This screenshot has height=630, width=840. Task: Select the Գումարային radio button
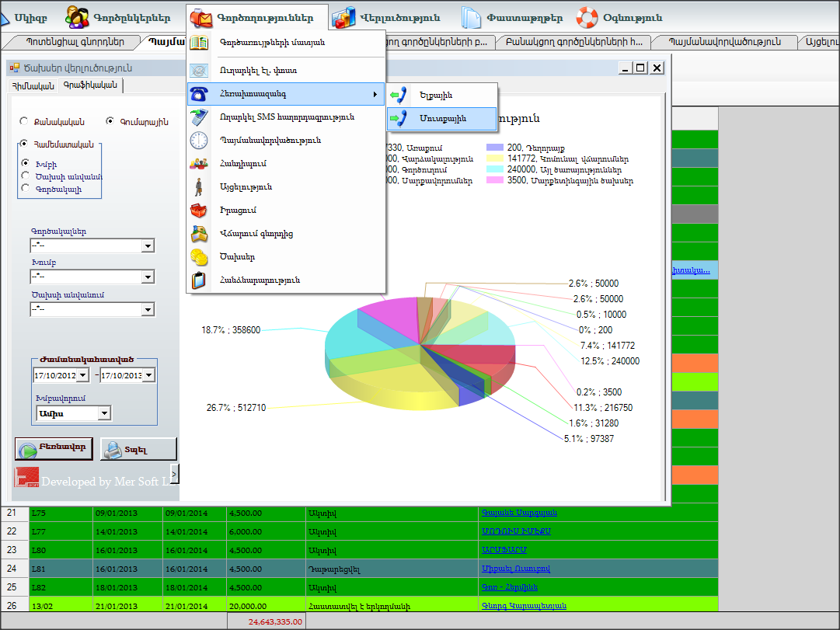click(x=110, y=121)
